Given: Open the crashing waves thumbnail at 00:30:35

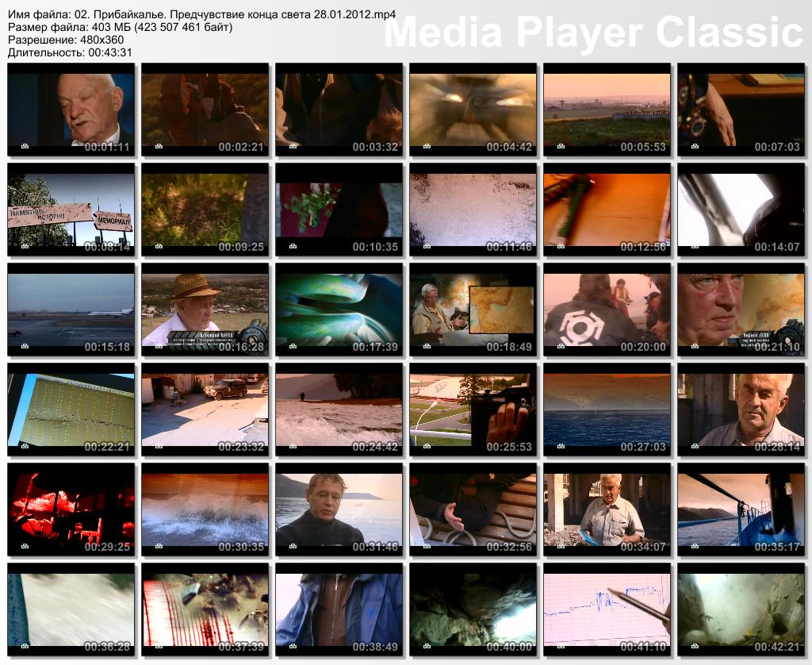Looking at the screenshot, I should pyautogui.click(x=205, y=509).
